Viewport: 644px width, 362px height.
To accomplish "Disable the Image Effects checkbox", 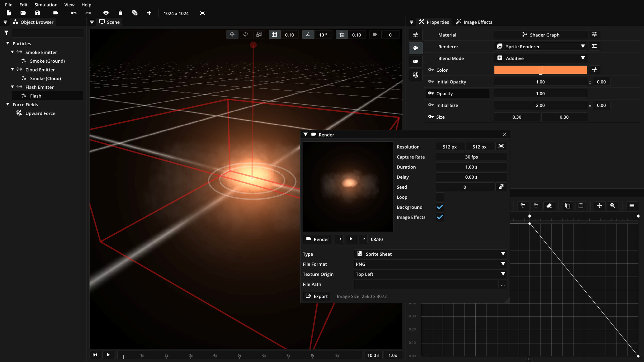I will [x=440, y=217].
